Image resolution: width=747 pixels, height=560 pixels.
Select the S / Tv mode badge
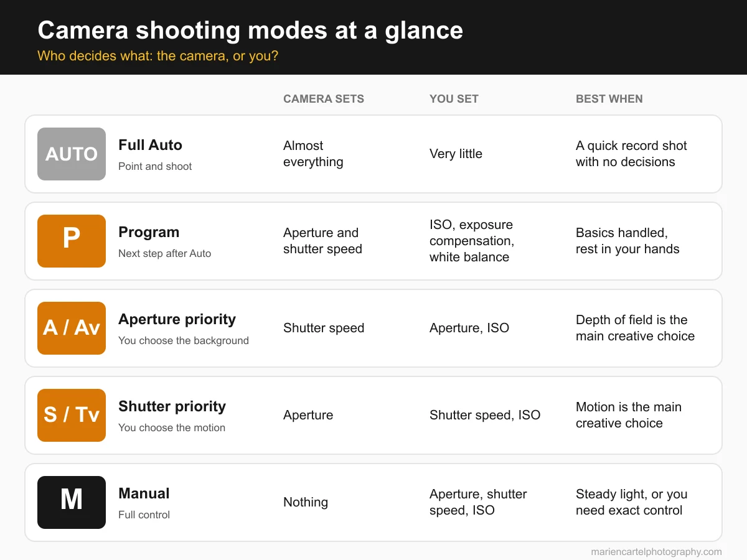[x=72, y=415]
